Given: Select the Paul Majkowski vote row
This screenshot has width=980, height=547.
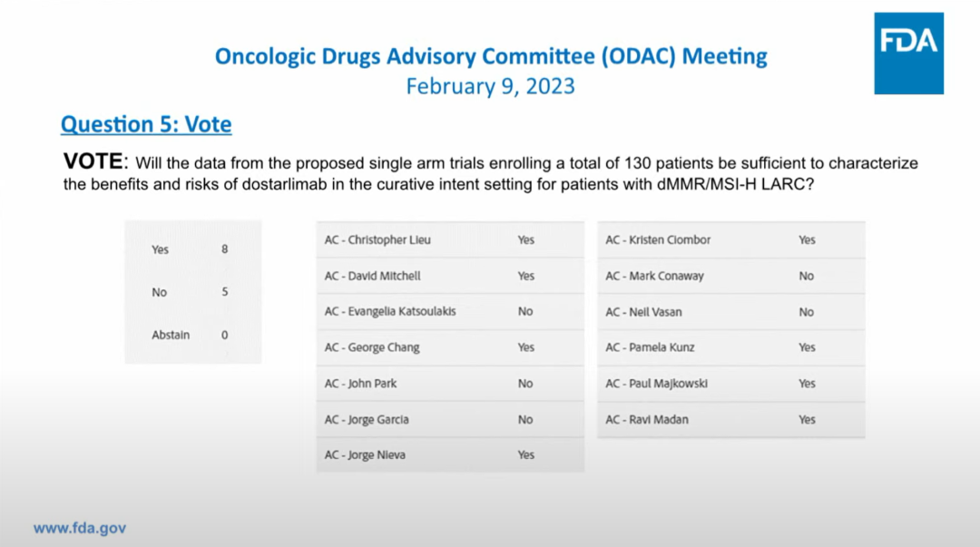Looking at the screenshot, I should 730,384.
